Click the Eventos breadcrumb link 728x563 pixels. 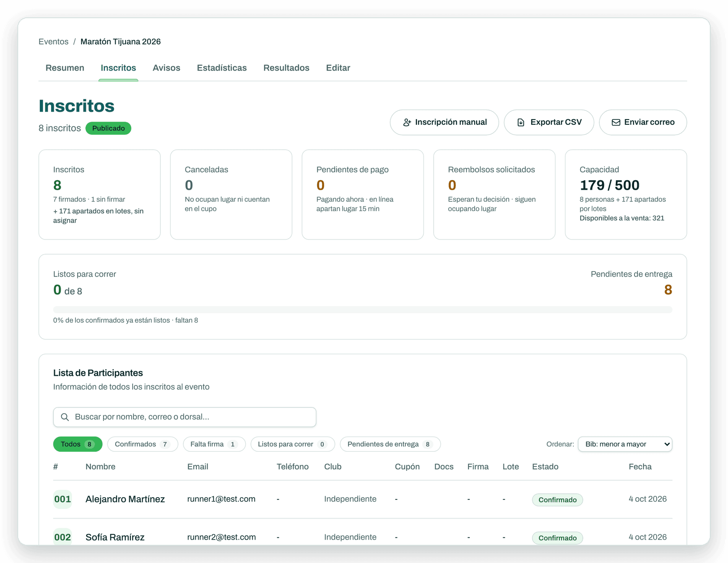(53, 42)
